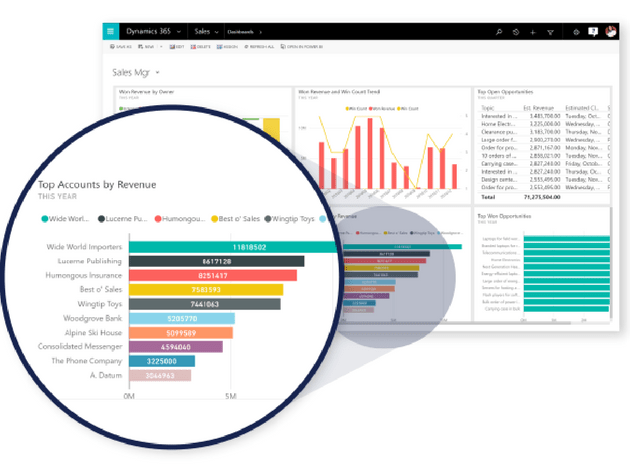Click the tallest red bar in trend chart
The image size is (630, 472).
(x=370, y=153)
